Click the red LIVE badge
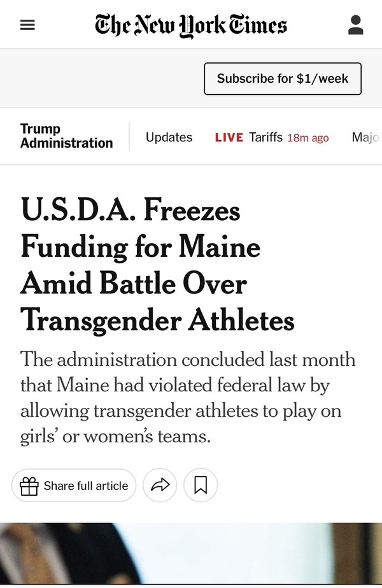The image size is (382, 588). click(x=229, y=137)
